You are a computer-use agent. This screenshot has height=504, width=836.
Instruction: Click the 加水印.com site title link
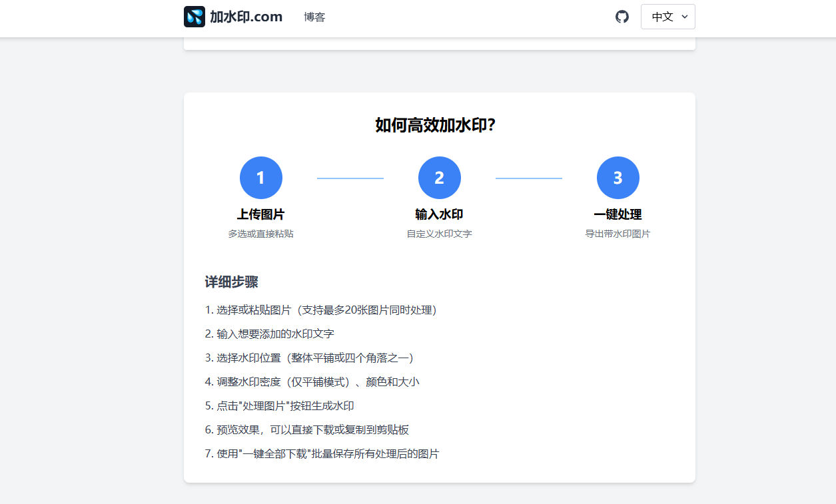pyautogui.click(x=246, y=17)
